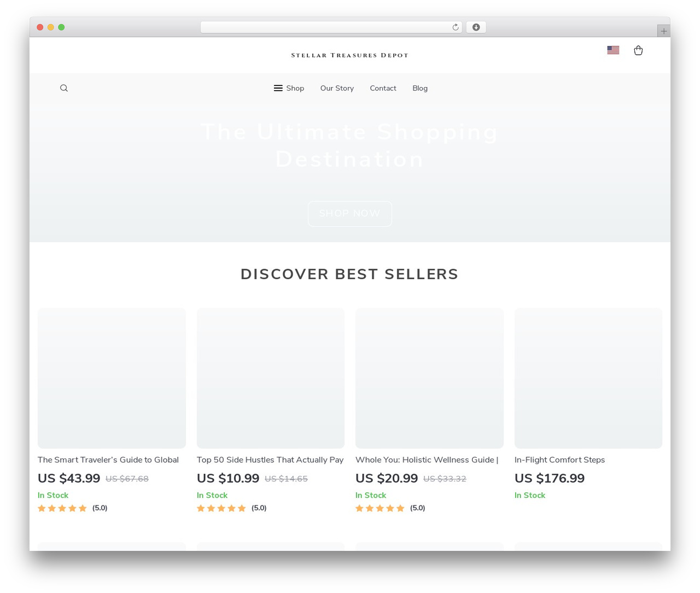The height and width of the screenshot is (593, 700).
Task: Click the DISCOVER BEST SELLERS heading
Action: pos(350,274)
